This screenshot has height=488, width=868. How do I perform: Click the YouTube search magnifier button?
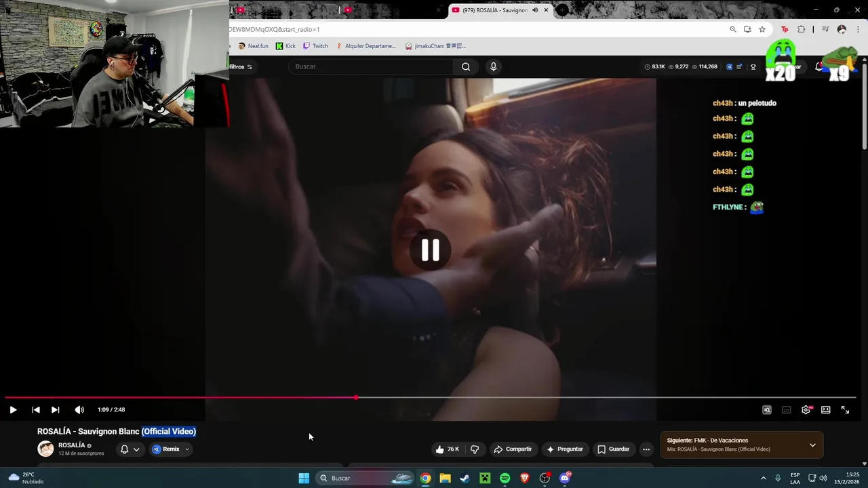466,66
